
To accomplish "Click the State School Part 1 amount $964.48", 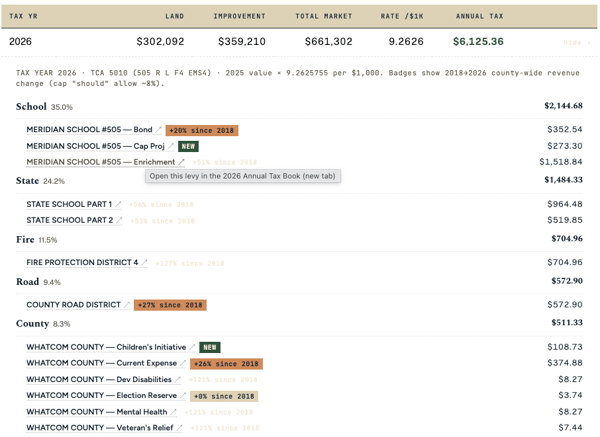I will (x=565, y=204).
